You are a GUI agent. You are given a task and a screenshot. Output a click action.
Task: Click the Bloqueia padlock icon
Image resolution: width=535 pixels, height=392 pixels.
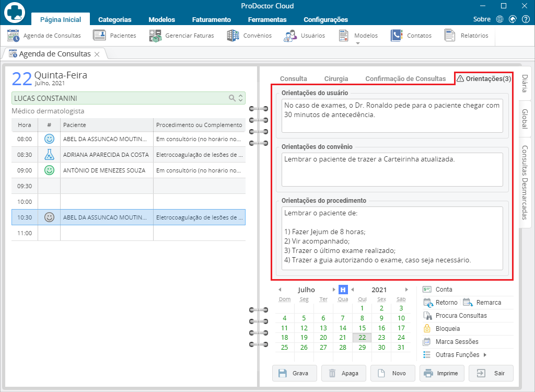427,328
